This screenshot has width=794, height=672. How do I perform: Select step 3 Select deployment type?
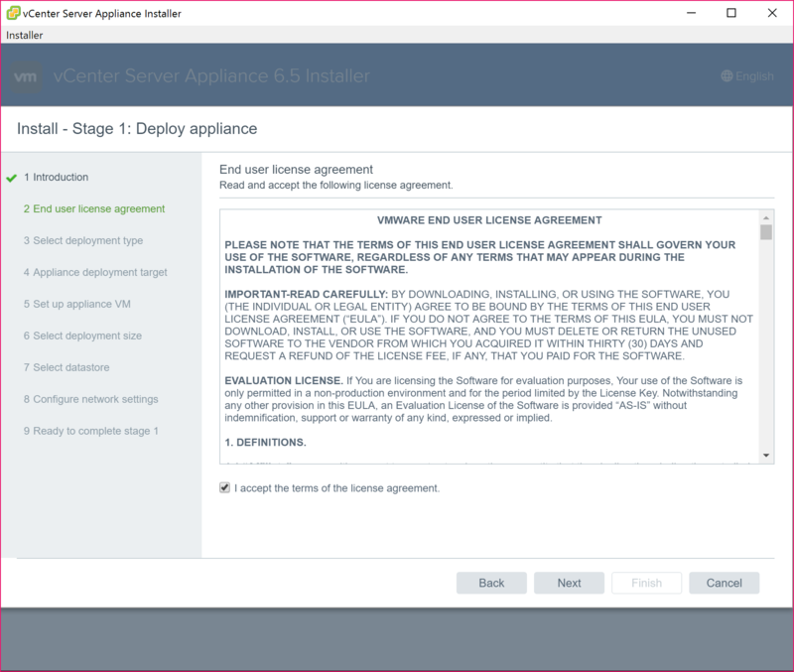coord(83,240)
